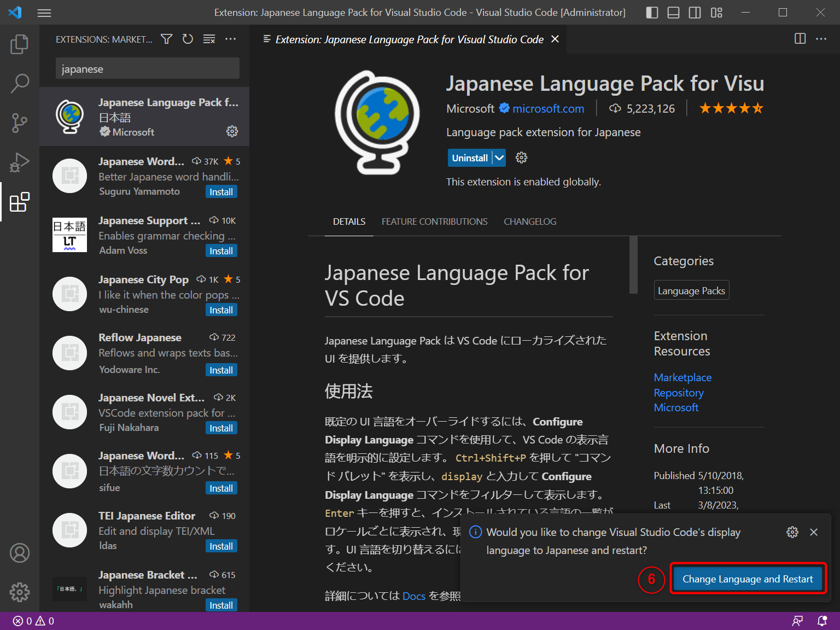The image size is (840, 630).
Task: Install Japanese Support by Adam Voss
Action: (221, 251)
